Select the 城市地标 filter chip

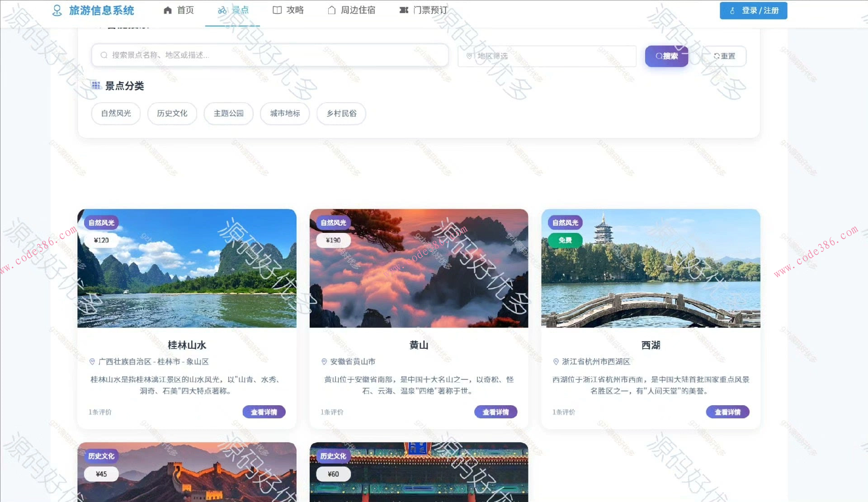[284, 114]
